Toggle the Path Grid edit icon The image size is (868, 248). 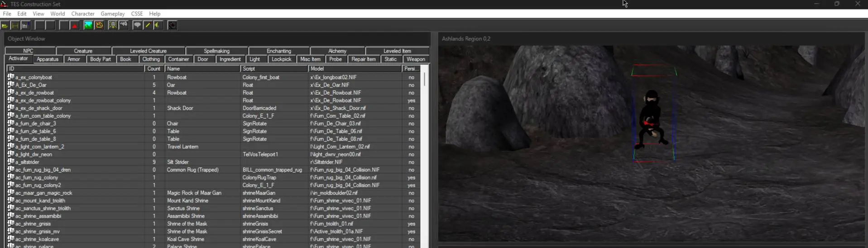click(99, 25)
